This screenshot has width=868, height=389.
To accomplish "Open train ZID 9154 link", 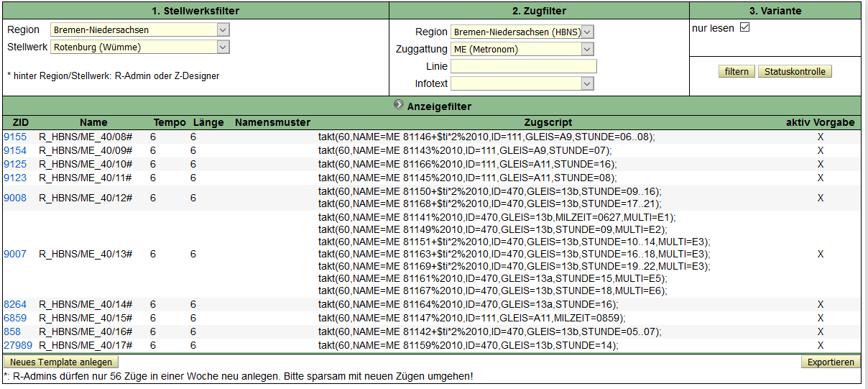I will click(15, 150).
